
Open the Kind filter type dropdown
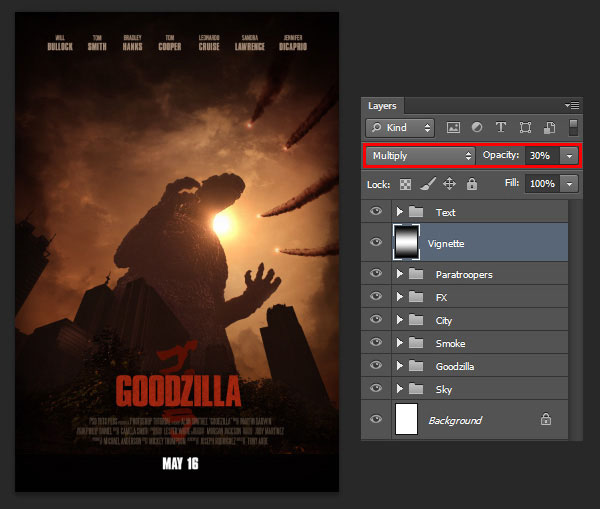(x=400, y=127)
